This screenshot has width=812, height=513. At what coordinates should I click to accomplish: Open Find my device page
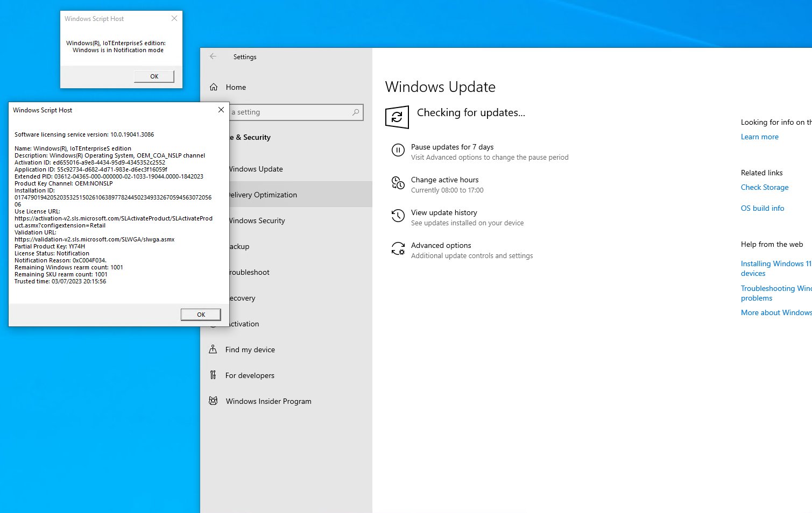[x=286, y=350]
